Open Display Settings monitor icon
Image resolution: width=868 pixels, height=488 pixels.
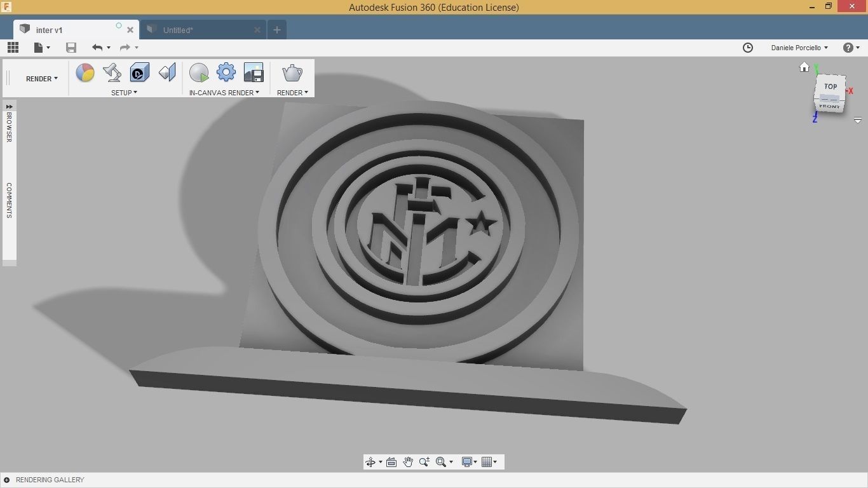(x=467, y=462)
